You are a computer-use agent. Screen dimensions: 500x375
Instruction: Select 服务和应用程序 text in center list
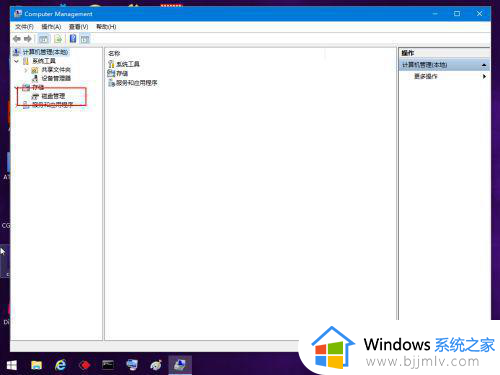coord(137,83)
